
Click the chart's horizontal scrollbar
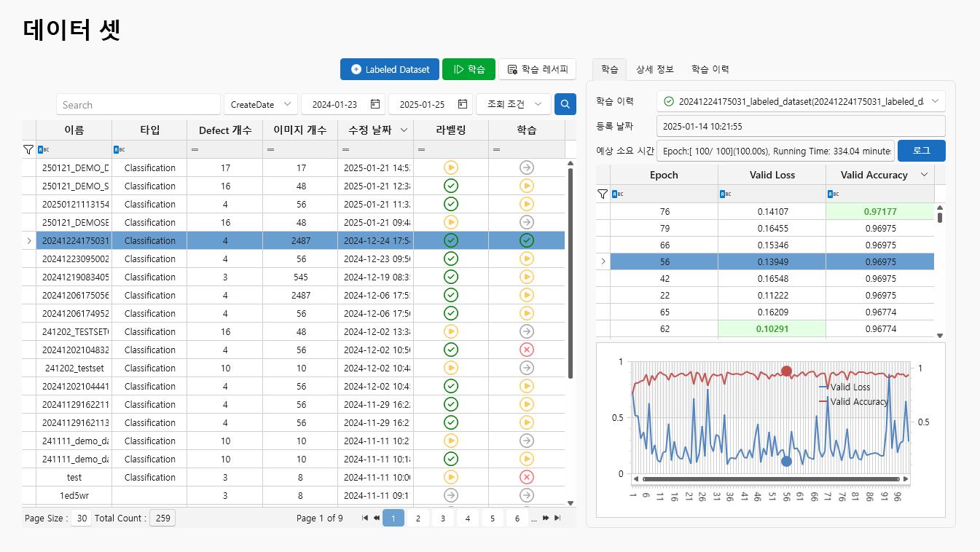770,479
